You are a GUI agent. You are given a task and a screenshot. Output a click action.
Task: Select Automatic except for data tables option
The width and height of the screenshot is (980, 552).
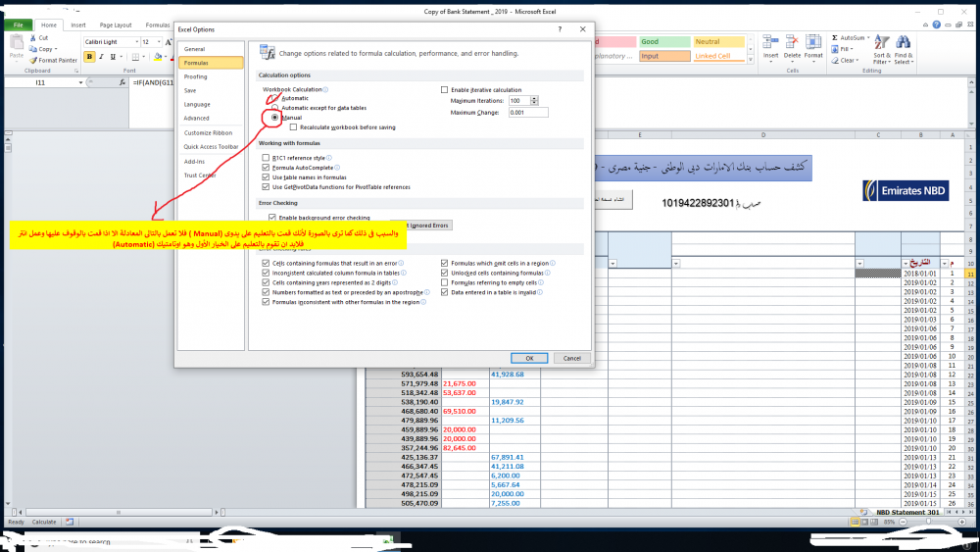(x=274, y=108)
